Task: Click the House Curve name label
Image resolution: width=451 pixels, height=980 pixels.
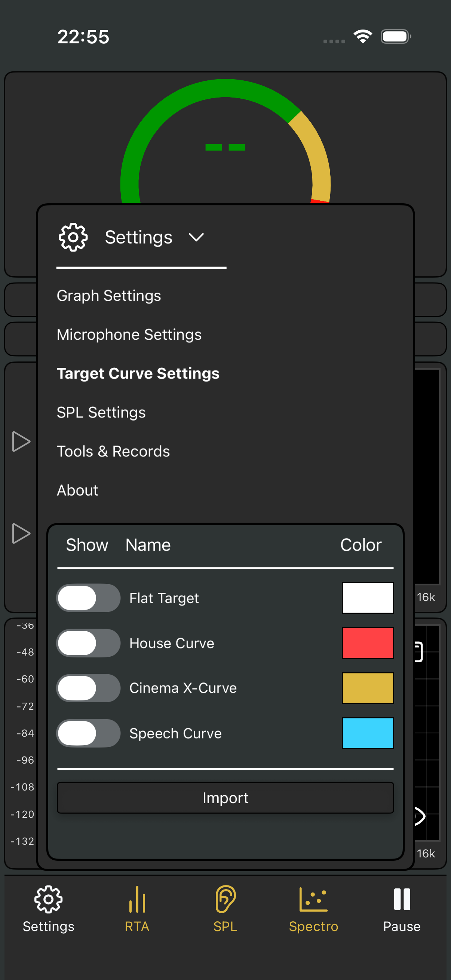Action: click(172, 643)
